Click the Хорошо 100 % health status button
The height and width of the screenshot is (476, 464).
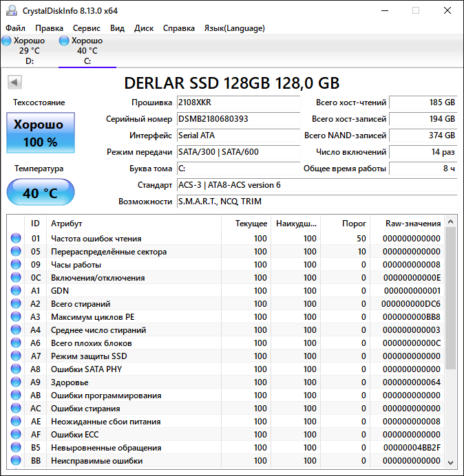[x=41, y=133]
